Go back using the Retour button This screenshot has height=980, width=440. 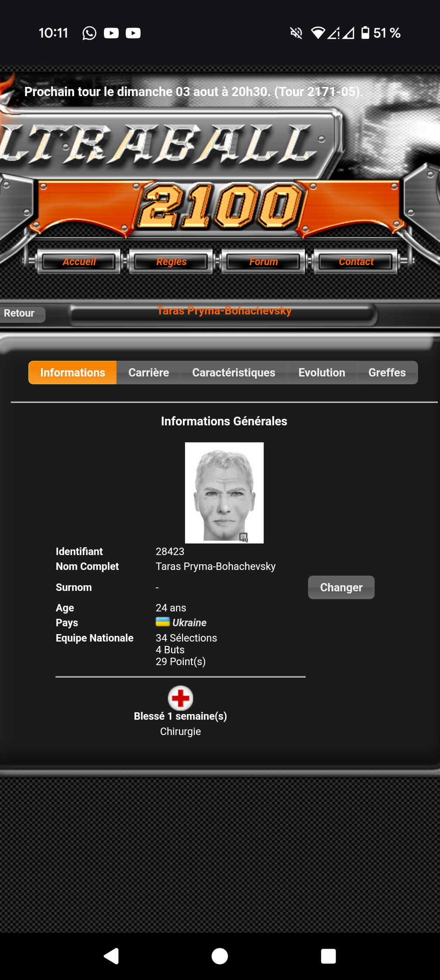point(21,314)
